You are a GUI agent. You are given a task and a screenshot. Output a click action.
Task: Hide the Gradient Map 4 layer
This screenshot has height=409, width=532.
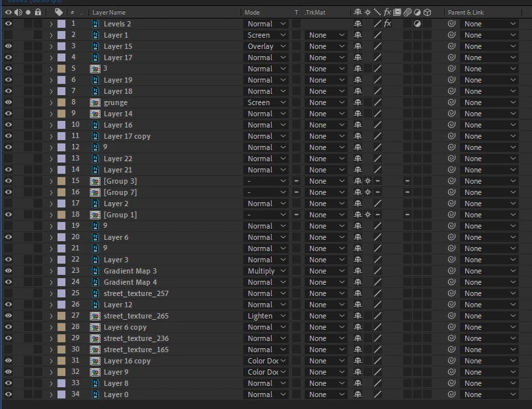point(8,282)
